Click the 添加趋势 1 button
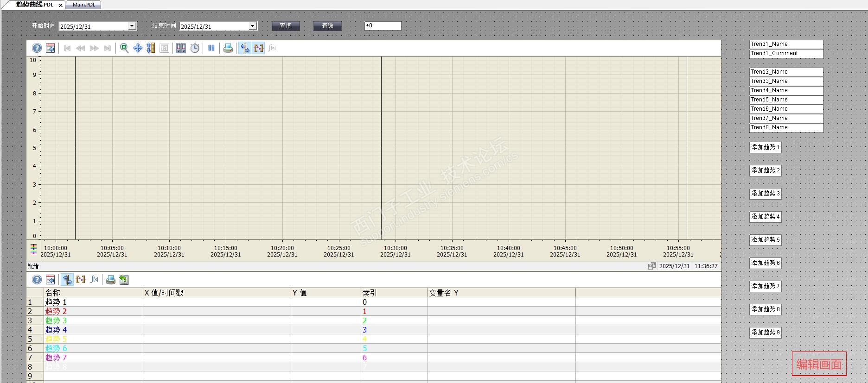Viewport: 868px width, 383px height. pyautogui.click(x=766, y=147)
